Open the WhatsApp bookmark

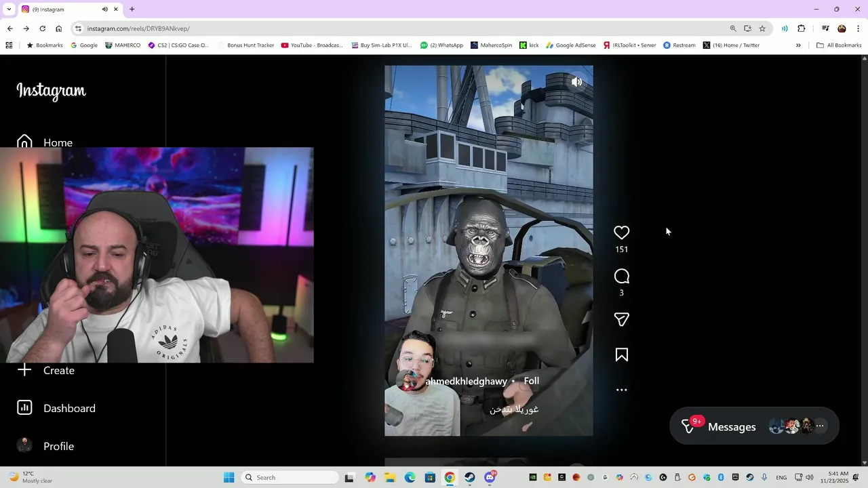click(x=441, y=45)
